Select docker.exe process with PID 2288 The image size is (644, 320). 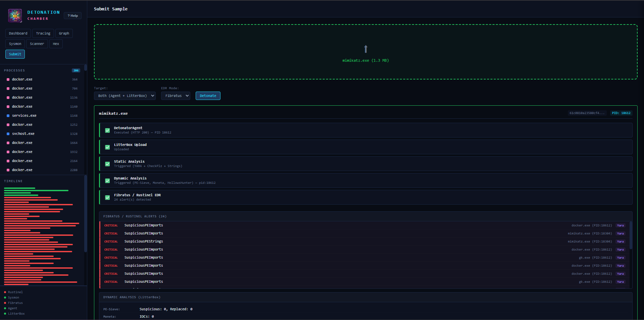tap(42, 170)
